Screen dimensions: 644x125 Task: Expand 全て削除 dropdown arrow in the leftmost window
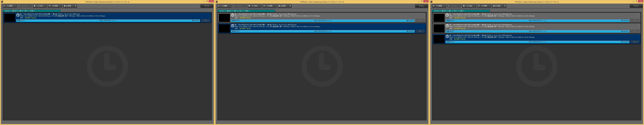[75, 6]
